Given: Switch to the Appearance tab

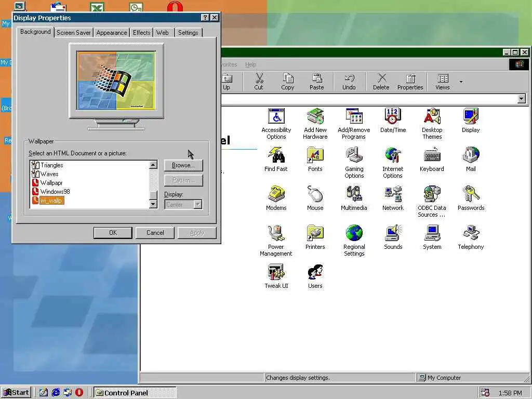Looking at the screenshot, I should click(x=112, y=33).
